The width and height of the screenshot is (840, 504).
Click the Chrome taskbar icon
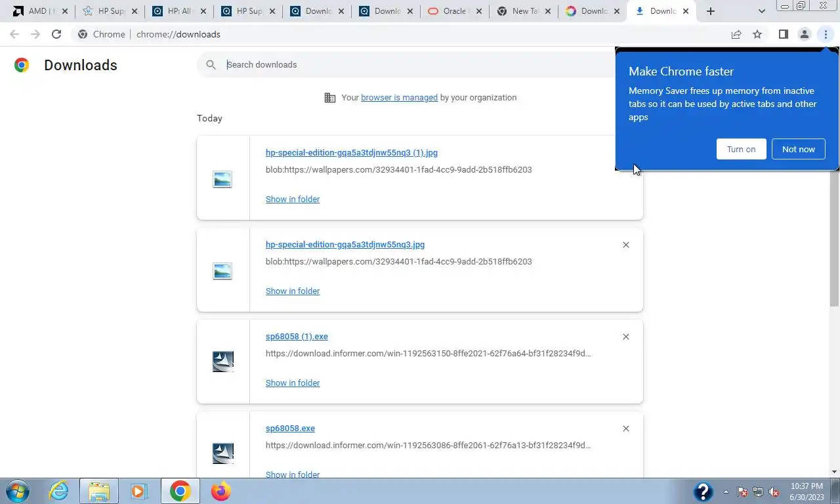(x=180, y=491)
